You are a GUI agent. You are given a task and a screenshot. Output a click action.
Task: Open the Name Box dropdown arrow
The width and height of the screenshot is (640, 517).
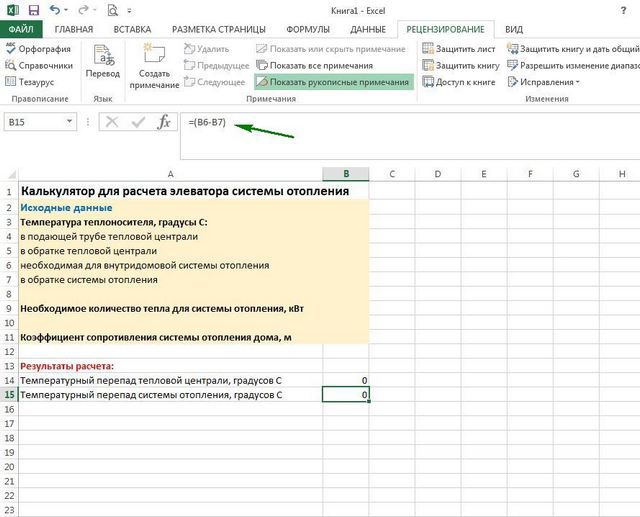(x=69, y=121)
